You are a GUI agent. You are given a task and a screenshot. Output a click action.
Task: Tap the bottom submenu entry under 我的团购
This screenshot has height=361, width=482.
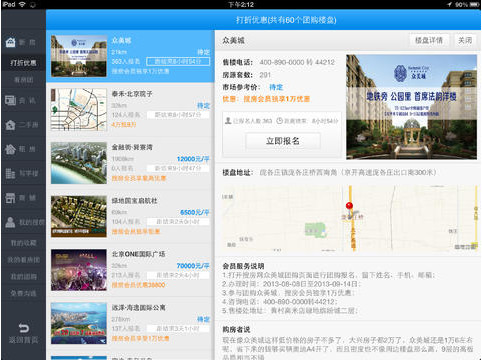click(x=23, y=293)
